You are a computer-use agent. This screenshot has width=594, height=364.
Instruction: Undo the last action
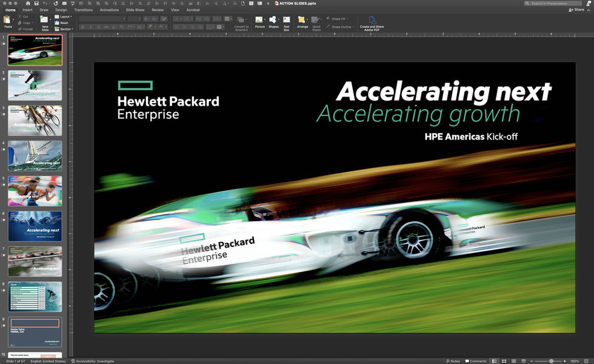[45, 3]
